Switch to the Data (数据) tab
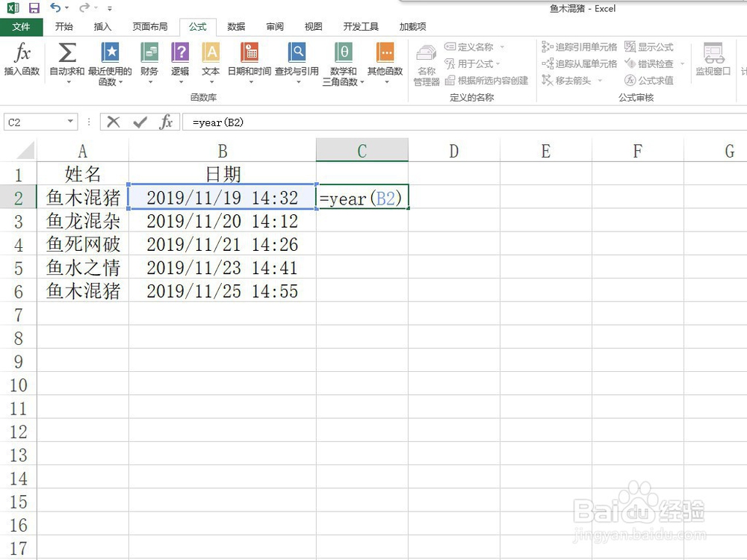 [x=236, y=27]
